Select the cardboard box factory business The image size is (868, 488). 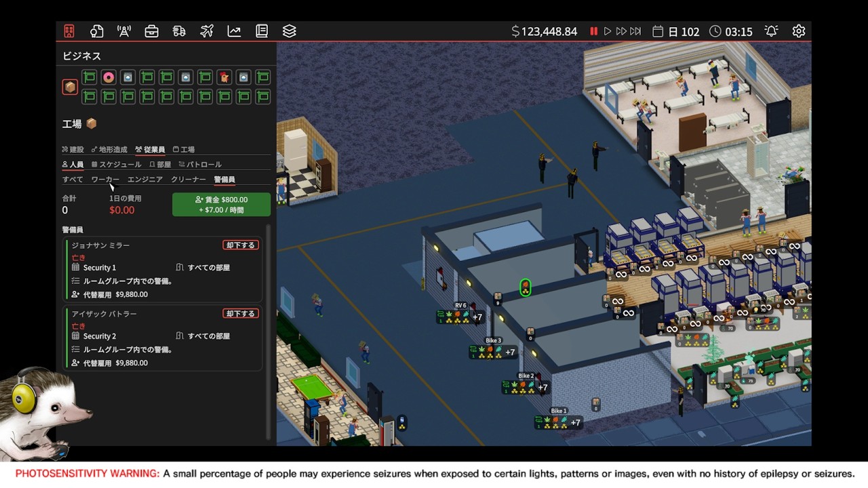[70, 87]
